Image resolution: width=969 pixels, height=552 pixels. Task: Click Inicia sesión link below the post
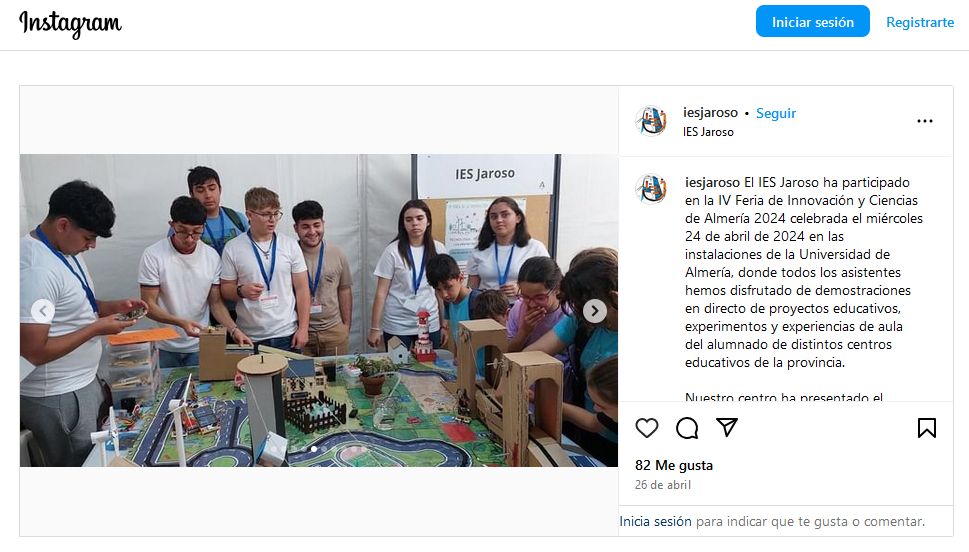click(655, 522)
